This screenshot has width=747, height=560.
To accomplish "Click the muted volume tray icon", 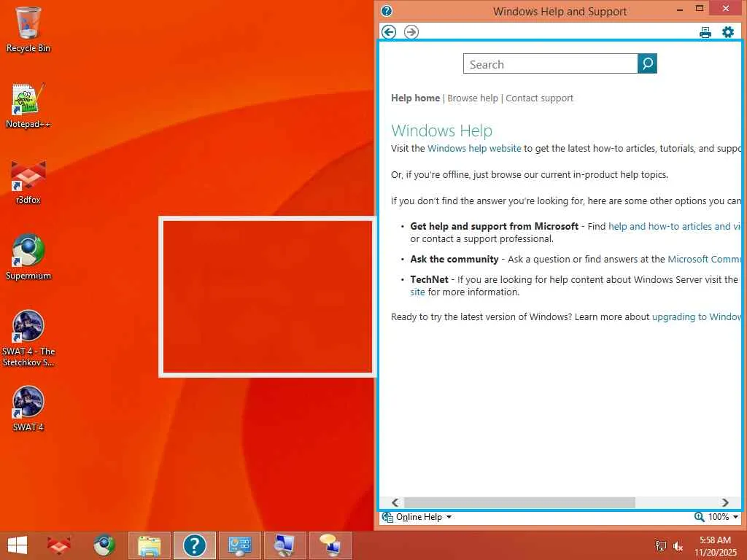I will [x=678, y=545].
